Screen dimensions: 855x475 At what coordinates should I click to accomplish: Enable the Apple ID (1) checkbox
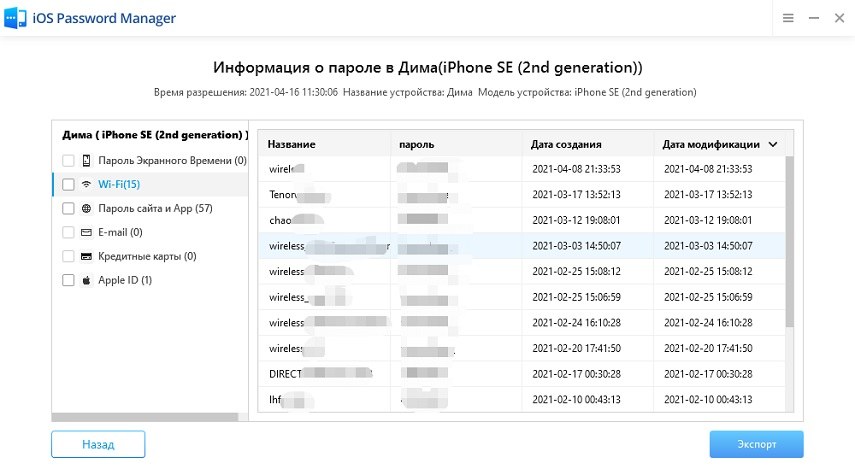[68, 280]
